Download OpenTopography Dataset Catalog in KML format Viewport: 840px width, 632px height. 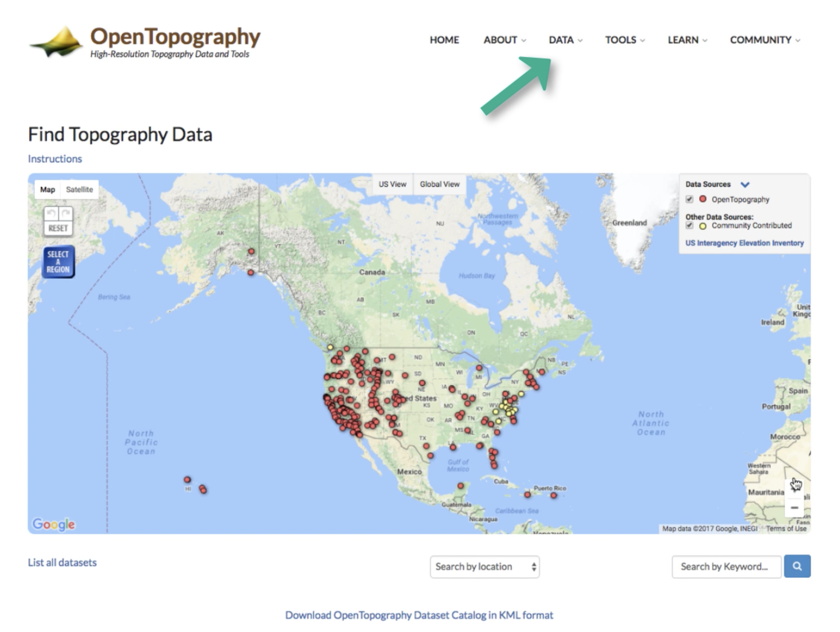click(419, 615)
